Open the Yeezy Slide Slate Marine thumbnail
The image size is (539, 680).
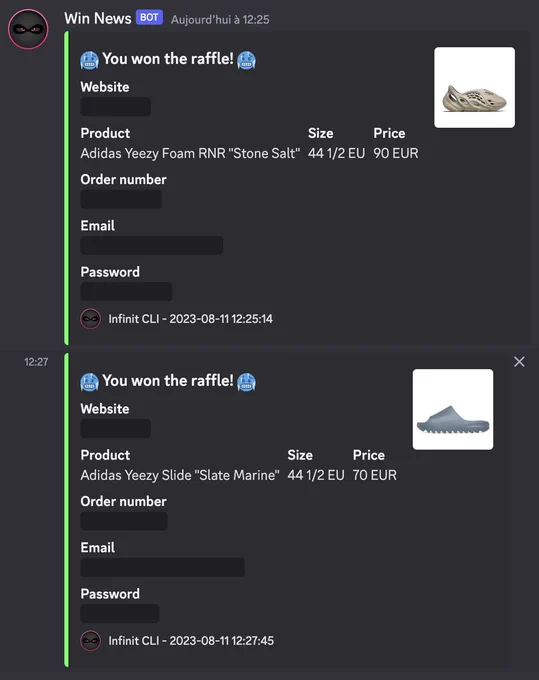point(453,409)
